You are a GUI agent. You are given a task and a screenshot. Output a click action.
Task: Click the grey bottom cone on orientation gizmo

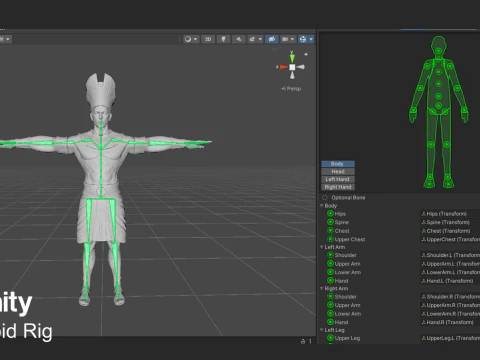(x=292, y=75)
